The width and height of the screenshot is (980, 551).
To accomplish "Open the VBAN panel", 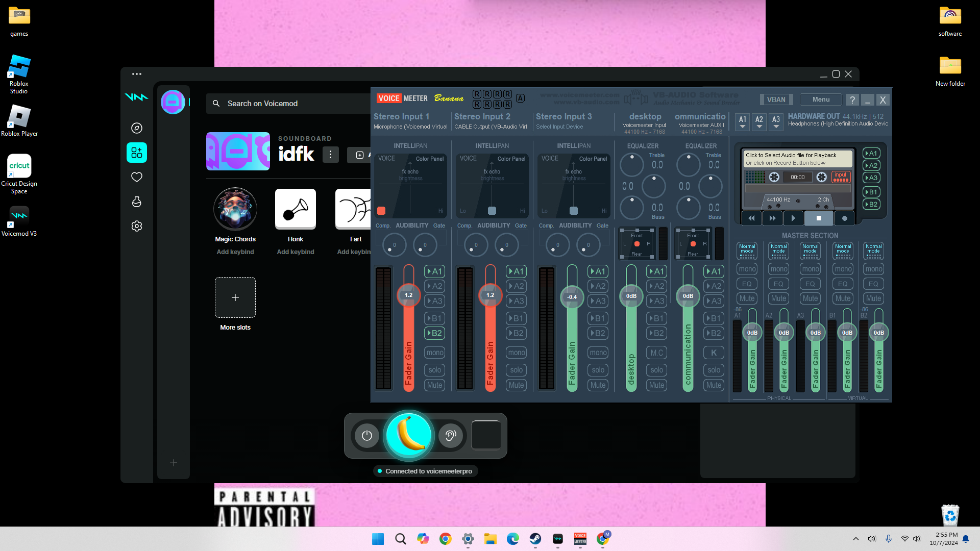I will pyautogui.click(x=776, y=99).
